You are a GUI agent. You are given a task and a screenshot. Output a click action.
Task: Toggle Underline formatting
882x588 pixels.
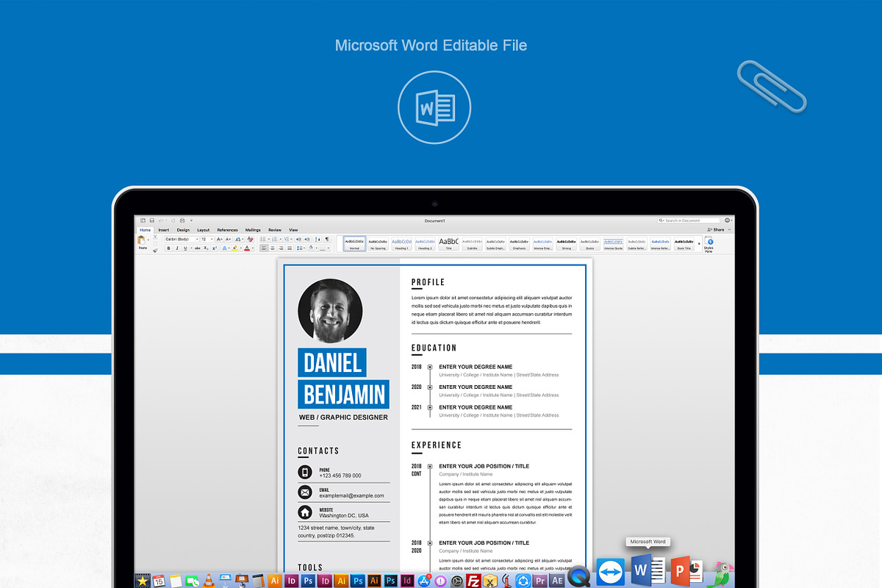185,248
